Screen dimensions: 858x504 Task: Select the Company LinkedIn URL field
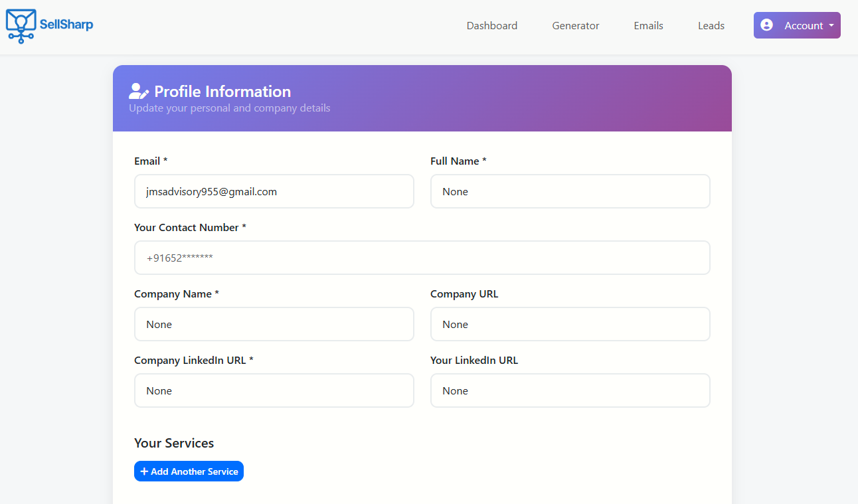[x=274, y=390]
